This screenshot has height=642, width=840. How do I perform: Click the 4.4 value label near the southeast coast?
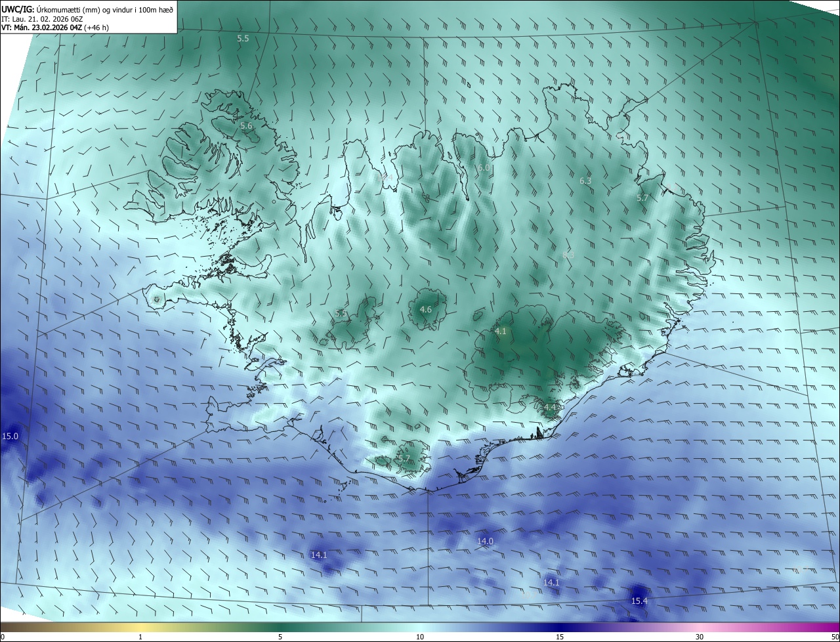(550, 407)
